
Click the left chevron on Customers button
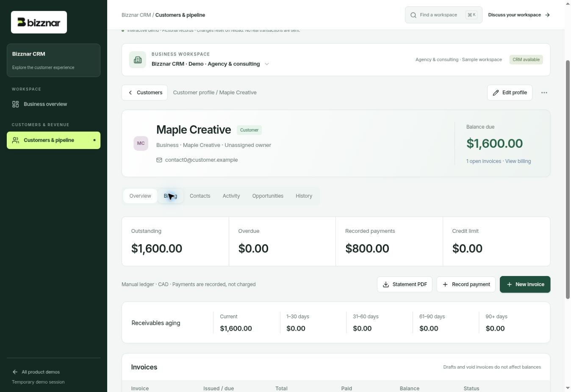(130, 93)
